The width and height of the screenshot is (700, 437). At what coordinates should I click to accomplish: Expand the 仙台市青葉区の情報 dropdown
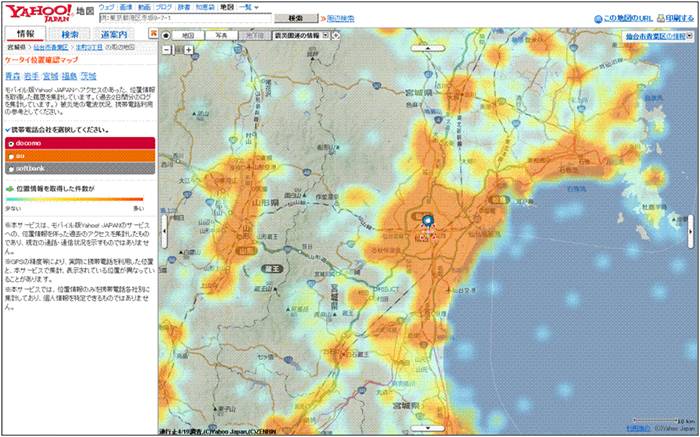(x=654, y=35)
